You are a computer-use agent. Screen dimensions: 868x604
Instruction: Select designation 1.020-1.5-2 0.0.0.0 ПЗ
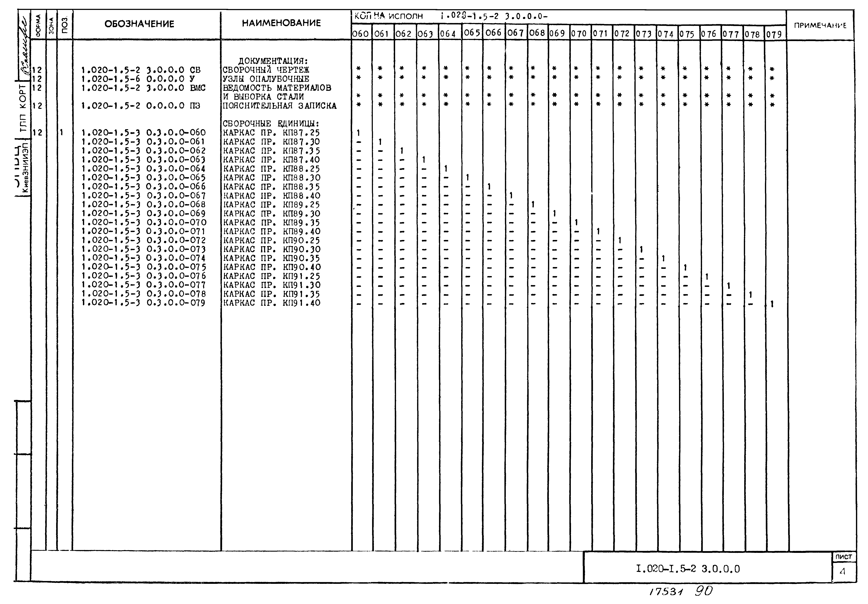coord(141,106)
